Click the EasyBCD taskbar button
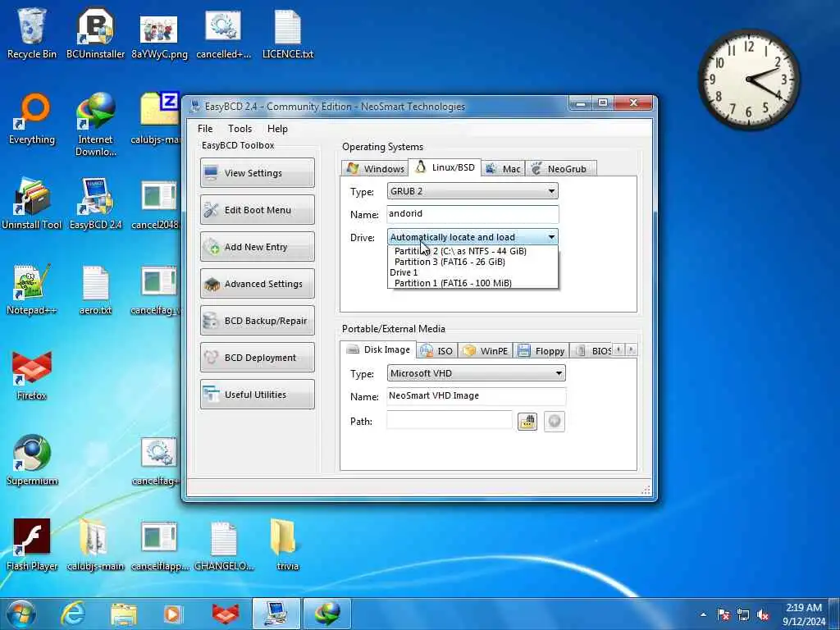The image size is (840, 630). point(276,614)
